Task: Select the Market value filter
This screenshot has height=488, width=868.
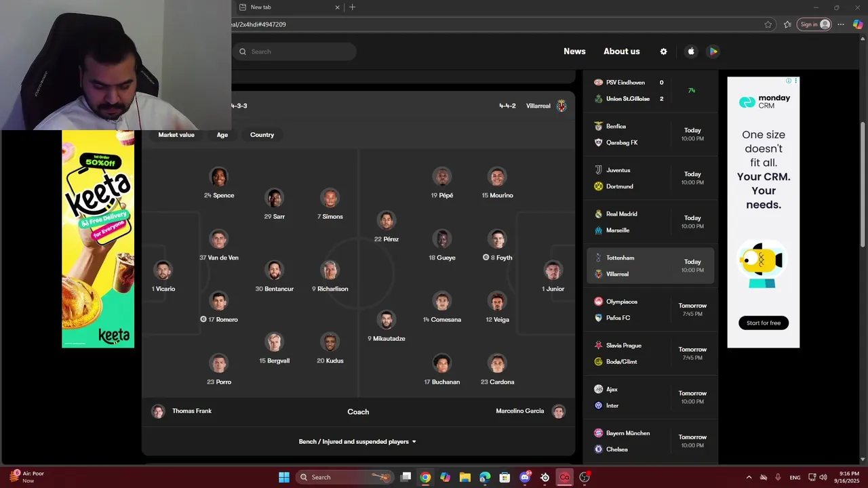Action: click(x=176, y=135)
